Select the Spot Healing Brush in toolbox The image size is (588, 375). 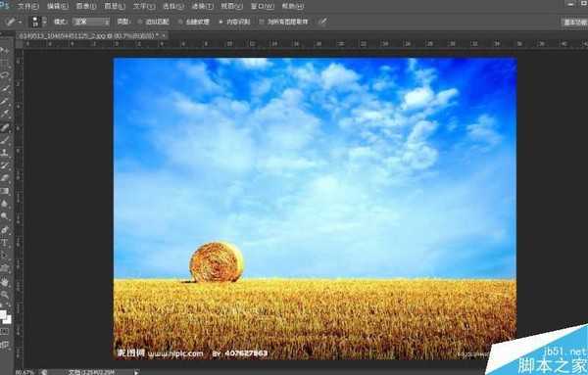tap(5, 127)
